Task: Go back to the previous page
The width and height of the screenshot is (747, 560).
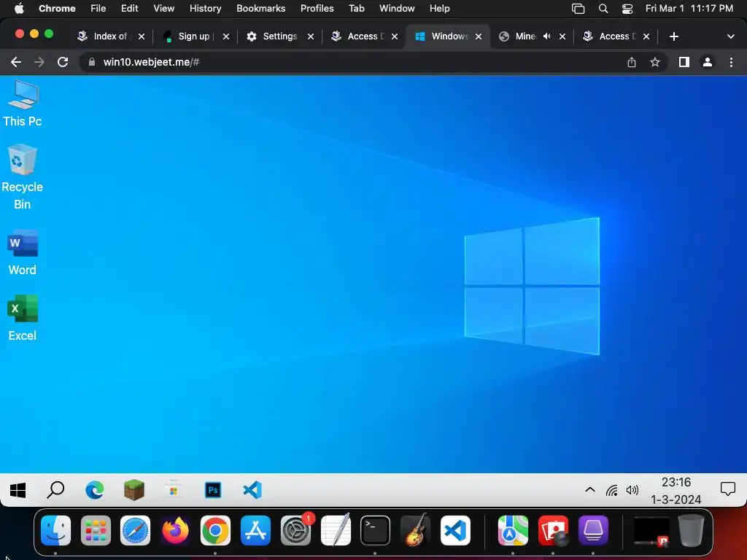Action: click(x=16, y=62)
